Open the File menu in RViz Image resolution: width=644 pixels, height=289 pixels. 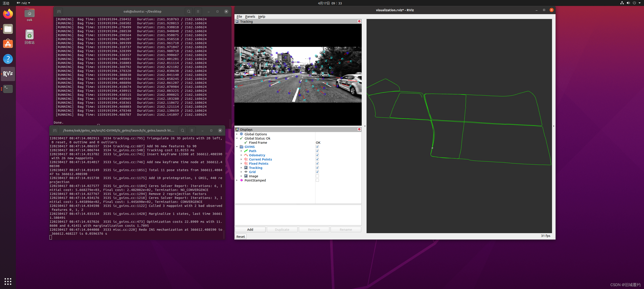click(239, 17)
